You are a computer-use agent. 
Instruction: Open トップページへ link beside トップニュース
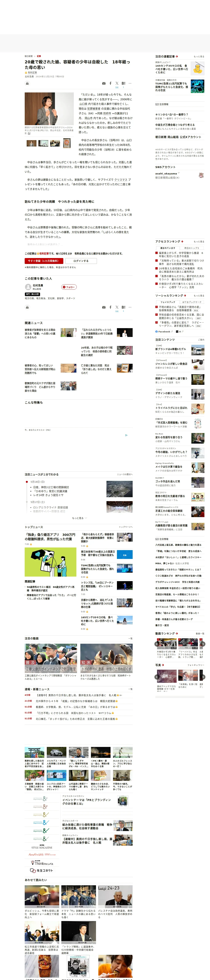click(126, 527)
